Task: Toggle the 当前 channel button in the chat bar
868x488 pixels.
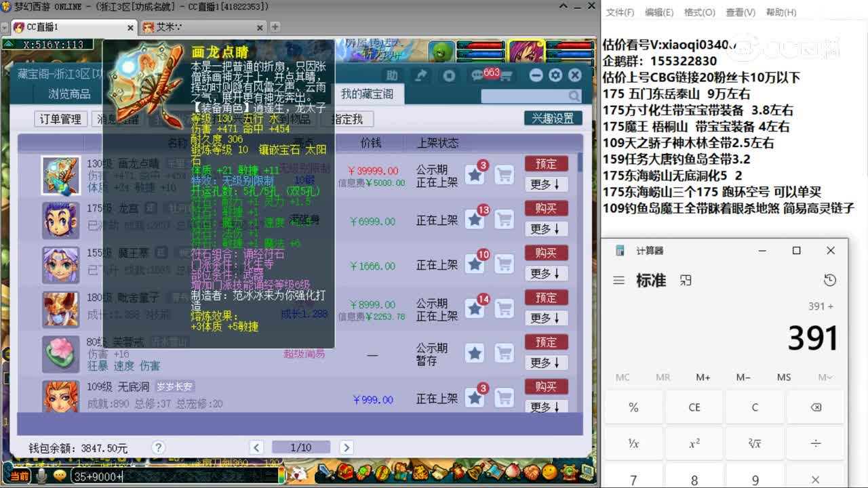Action: click(21, 475)
